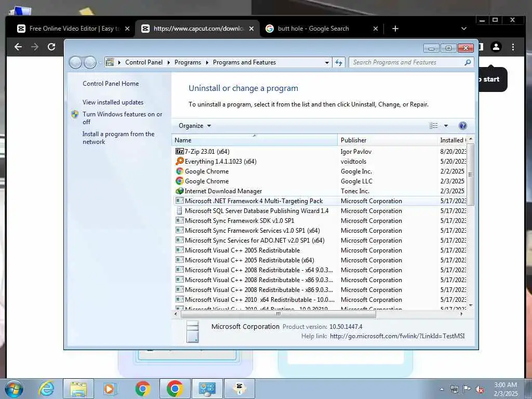
Task: Click the vertical scrollbar of program list
Action: tap(470, 175)
